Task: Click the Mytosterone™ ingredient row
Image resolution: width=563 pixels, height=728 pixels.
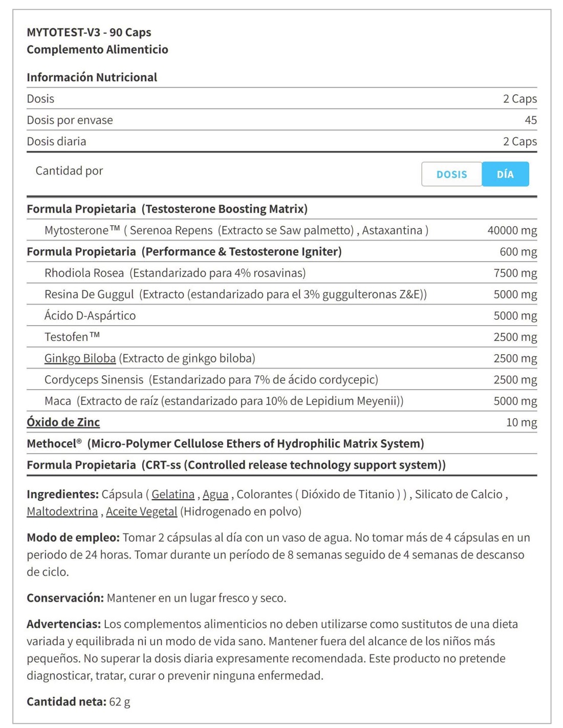Action: pyautogui.click(x=281, y=230)
